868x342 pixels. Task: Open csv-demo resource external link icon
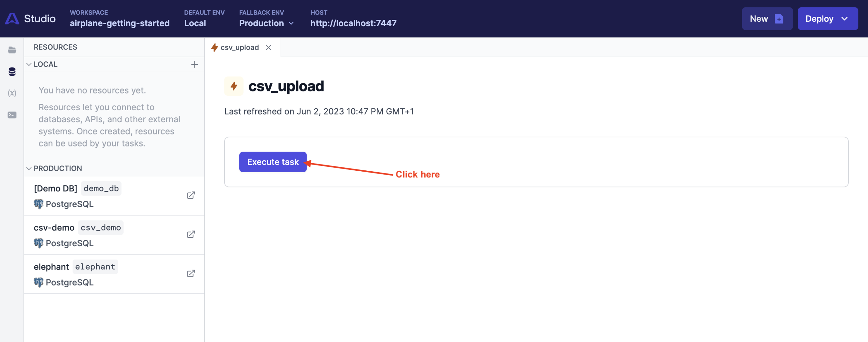(191, 234)
